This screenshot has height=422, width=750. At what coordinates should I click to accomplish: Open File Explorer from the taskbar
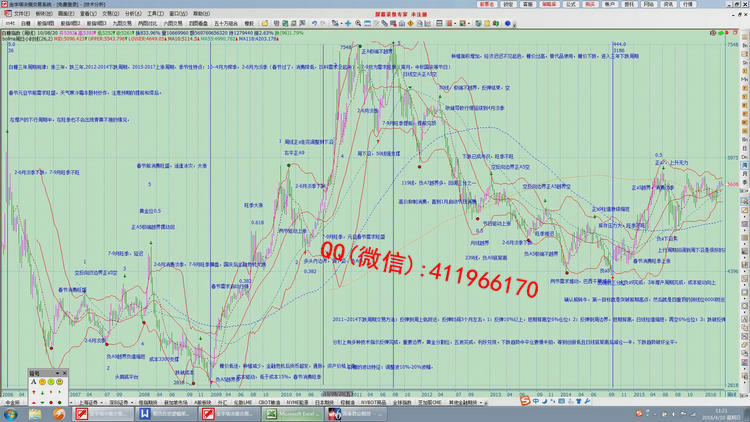coord(35,414)
